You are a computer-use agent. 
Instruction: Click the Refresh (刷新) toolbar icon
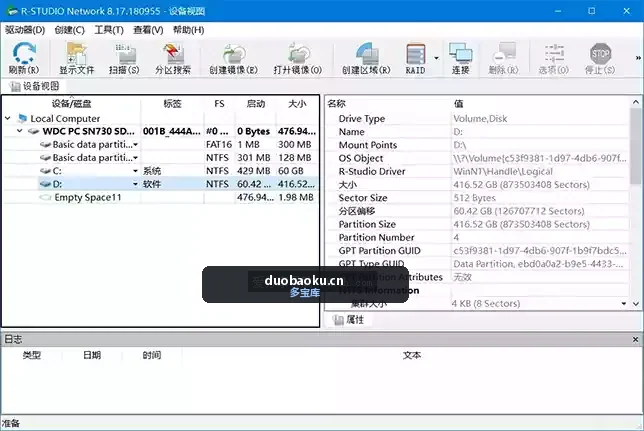coord(24,58)
